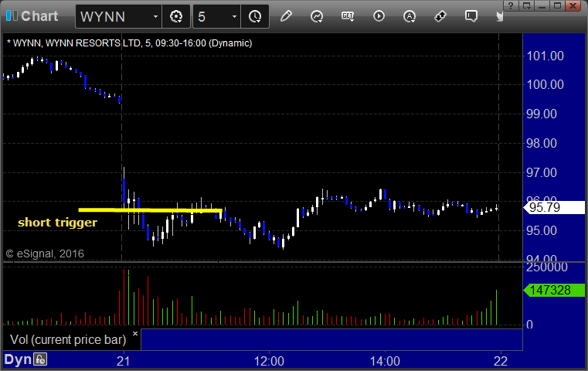588x371 pixels.
Task: Click the short trigger text annotation
Action: pyautogui.click(x=57, y=223)
